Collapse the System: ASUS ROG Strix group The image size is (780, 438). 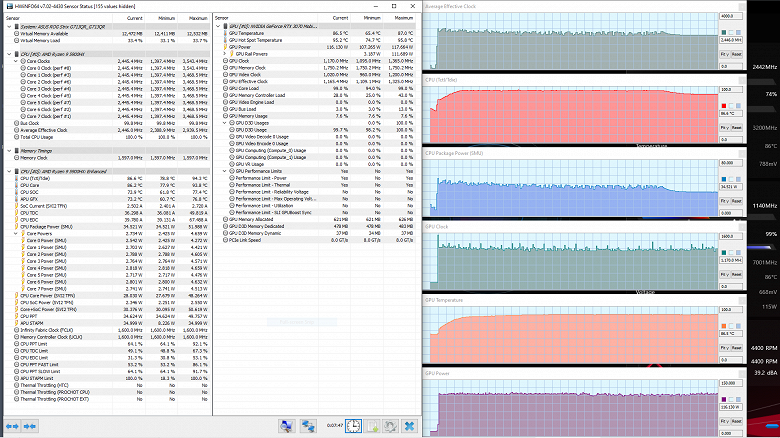(x=9, y=27)
